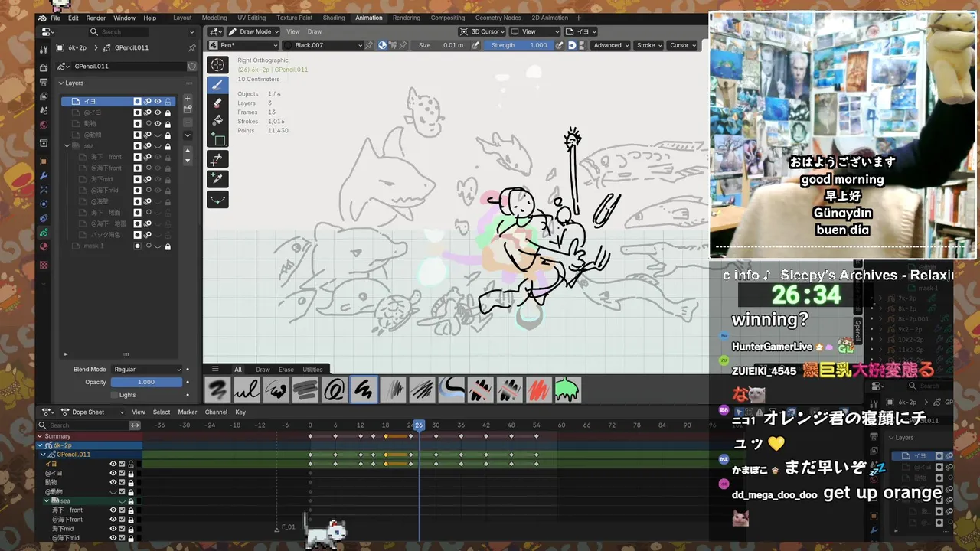
Task: Move layer down with the arrow
Action: coord(188,161)
